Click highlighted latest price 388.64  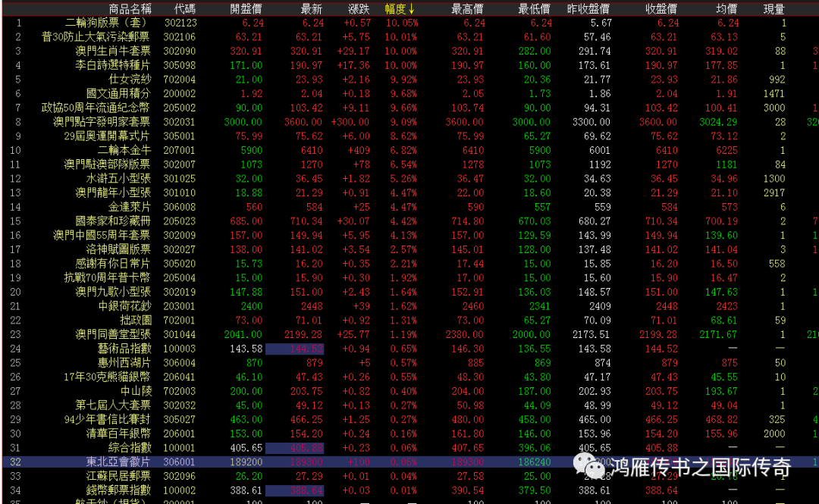[x=294, y=490]
